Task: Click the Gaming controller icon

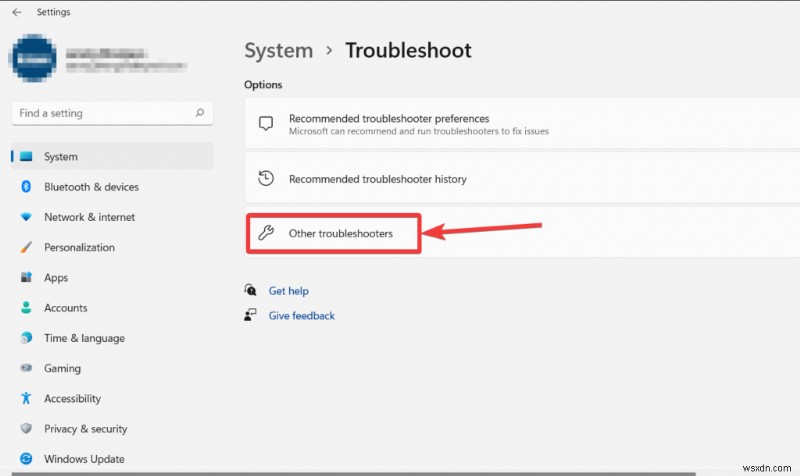Action: [x=26, y=368]
